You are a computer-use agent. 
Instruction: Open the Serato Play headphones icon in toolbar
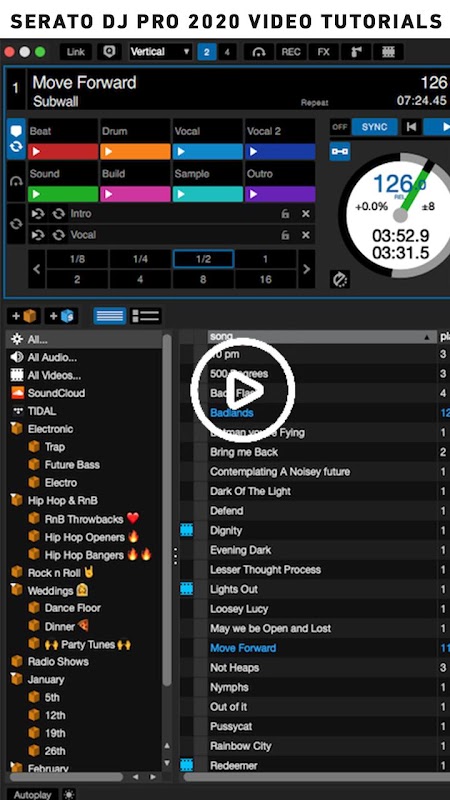click(x=259, y=52)
